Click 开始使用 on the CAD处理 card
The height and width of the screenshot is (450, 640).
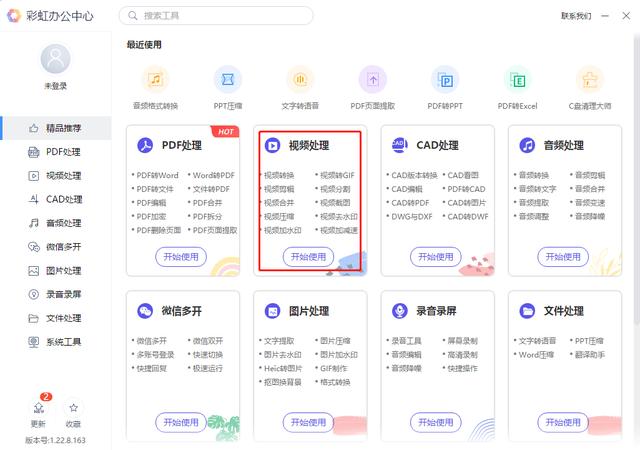tap(436, 257)
